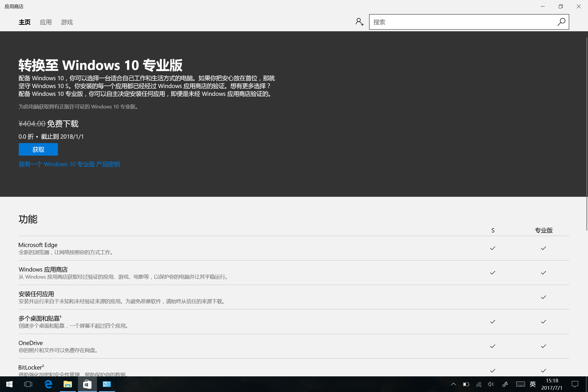Open Windows Ink Workspace via the pen icon

[x=505, y=384]
